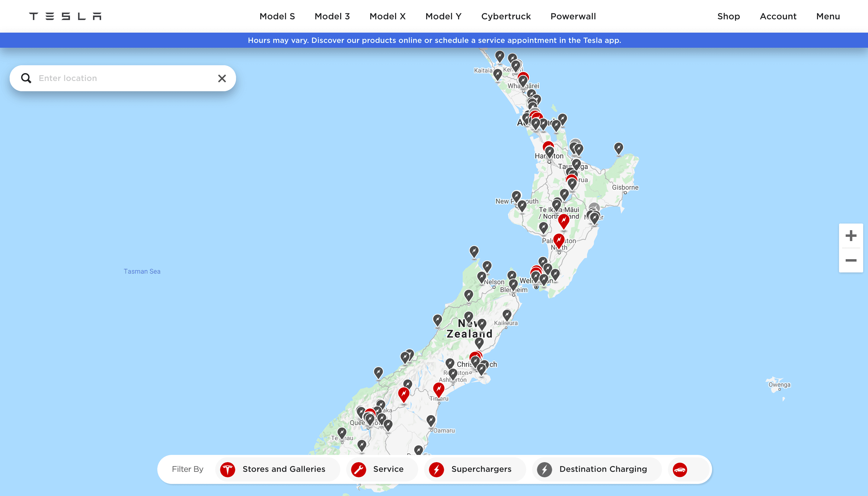
Task: Open the Model Y menu item
Action: click(443, 16)
